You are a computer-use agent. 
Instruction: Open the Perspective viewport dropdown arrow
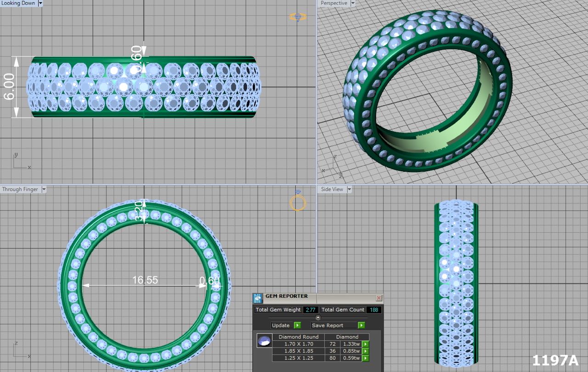click(x=353, y=3)
